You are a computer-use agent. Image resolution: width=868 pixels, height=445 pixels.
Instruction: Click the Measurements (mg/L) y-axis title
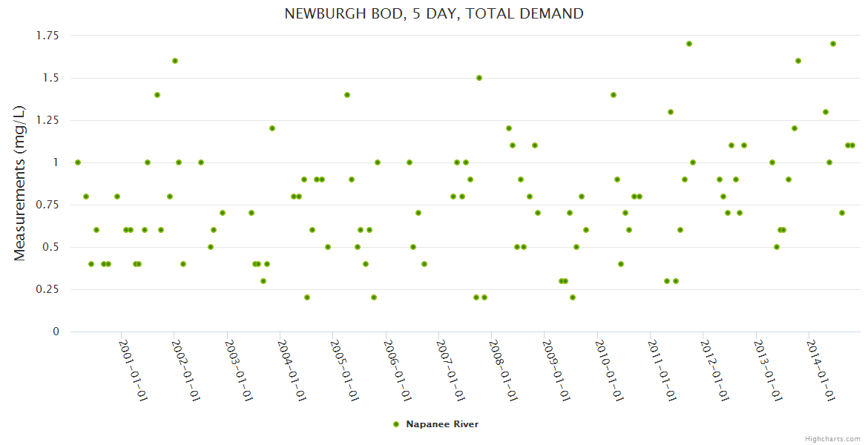coord(20,183)
